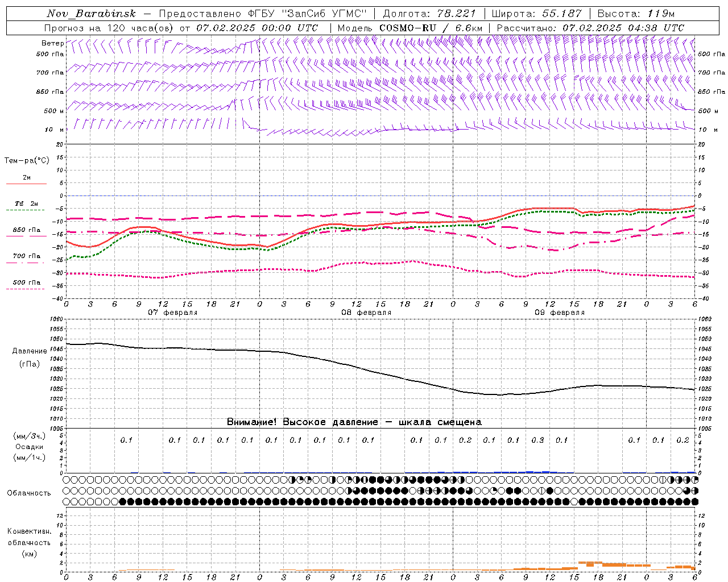728x582 pixels.
Task: Click the 07 февраля date label
Action: pos(173,313)
